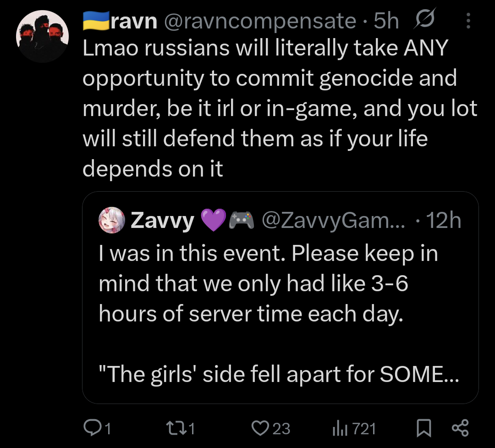Click the 5h post timestamp
Viewport: 495px width, 448px height.
[x=386, y=21]
